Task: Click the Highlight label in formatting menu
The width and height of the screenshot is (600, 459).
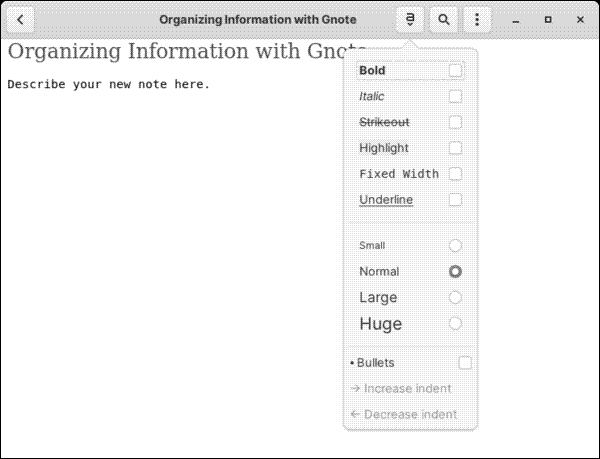Action: 384,148
